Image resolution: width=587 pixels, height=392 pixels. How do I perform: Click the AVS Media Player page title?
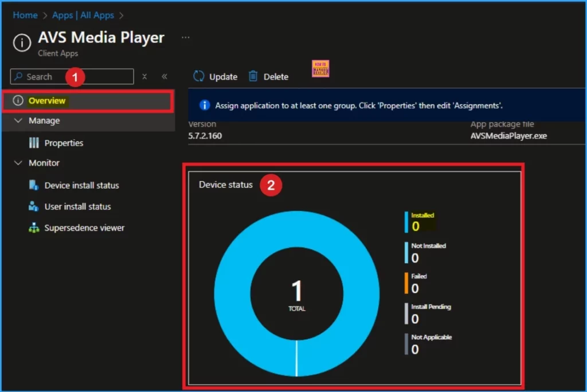101,37
